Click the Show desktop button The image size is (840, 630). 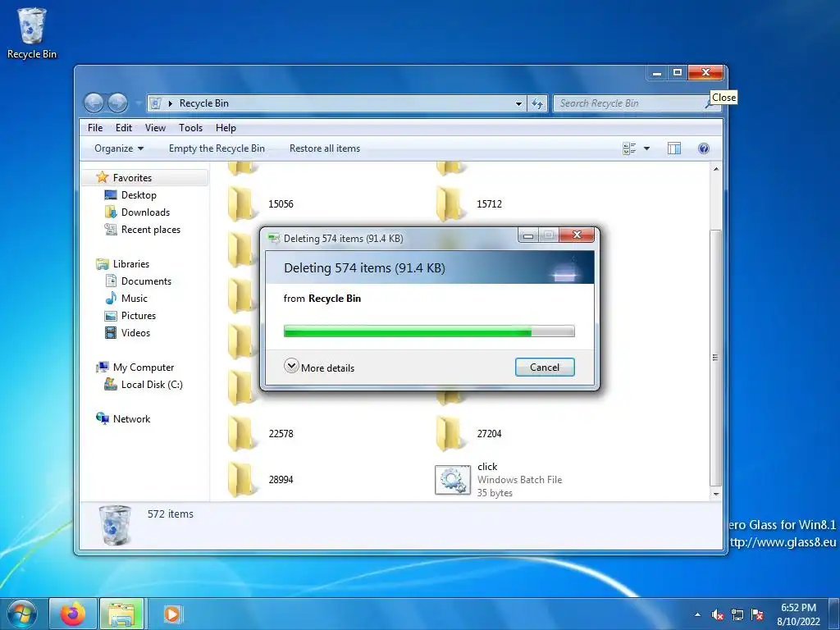(x=834, y=614)
